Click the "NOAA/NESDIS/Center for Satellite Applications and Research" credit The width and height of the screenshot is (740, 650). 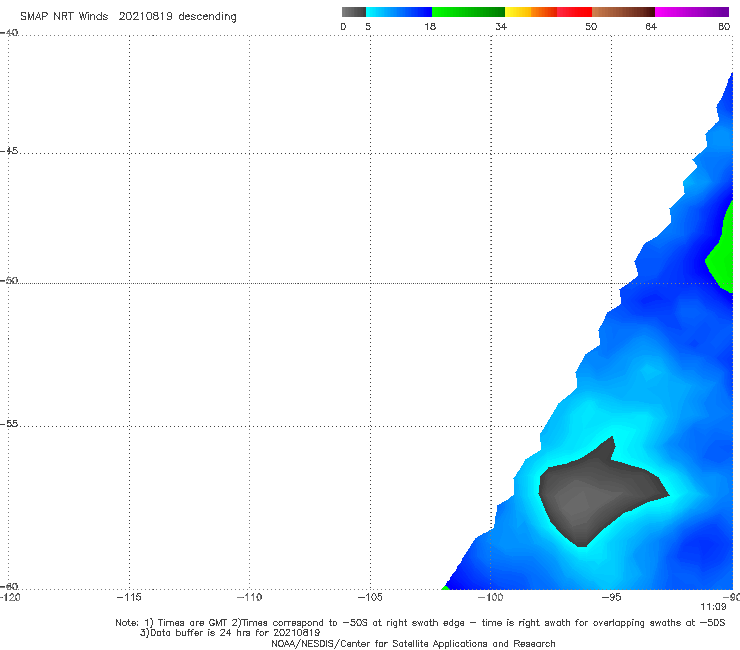(413, 643)
